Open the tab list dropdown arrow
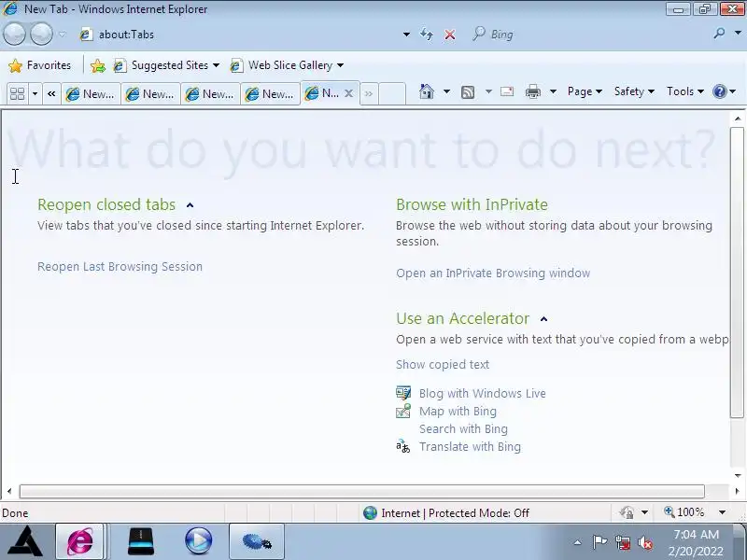 tap(35, 94)
